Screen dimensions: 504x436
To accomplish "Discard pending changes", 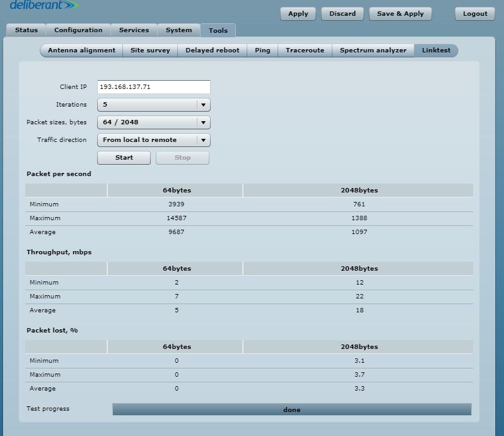I will click(343, 14).
